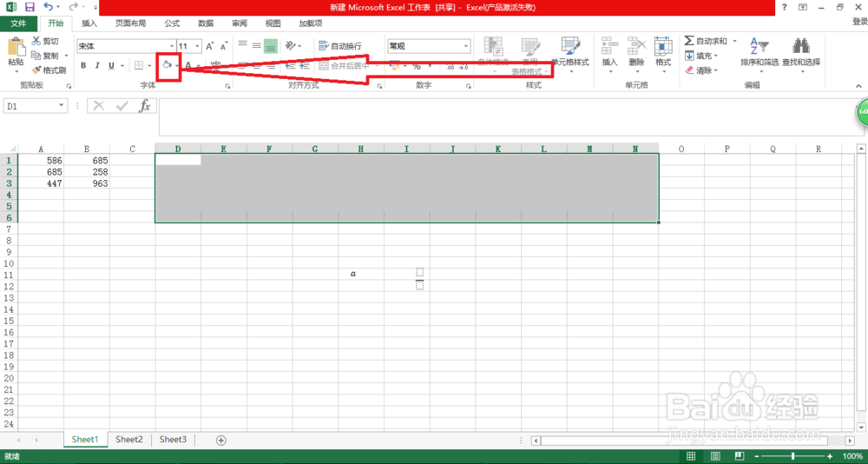The width and height of the screenshot is (868, 464).
Task: Click the borders grid icon
Action: [138, 65]
